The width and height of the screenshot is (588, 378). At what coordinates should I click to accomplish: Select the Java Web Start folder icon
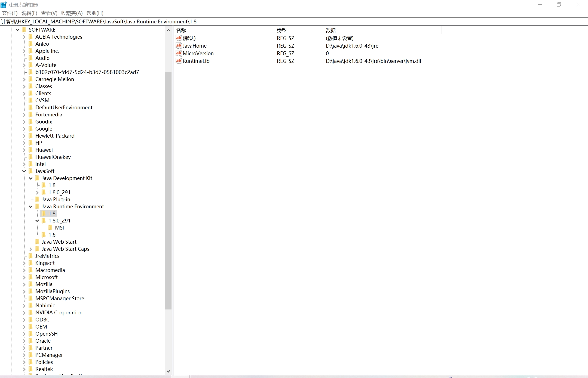38,241
